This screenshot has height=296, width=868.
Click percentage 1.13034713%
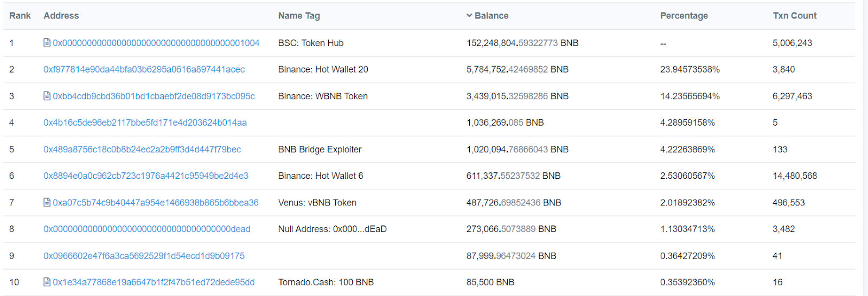tap(687, 229)
